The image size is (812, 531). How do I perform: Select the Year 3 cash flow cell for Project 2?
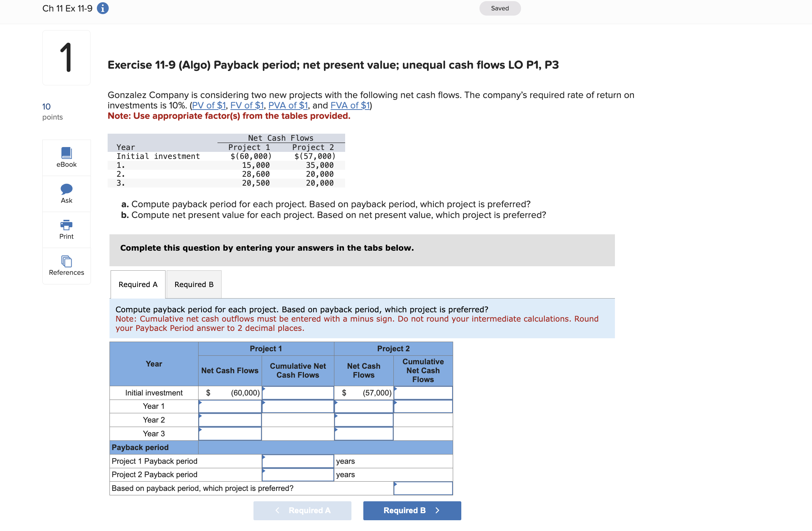[364, 433]
